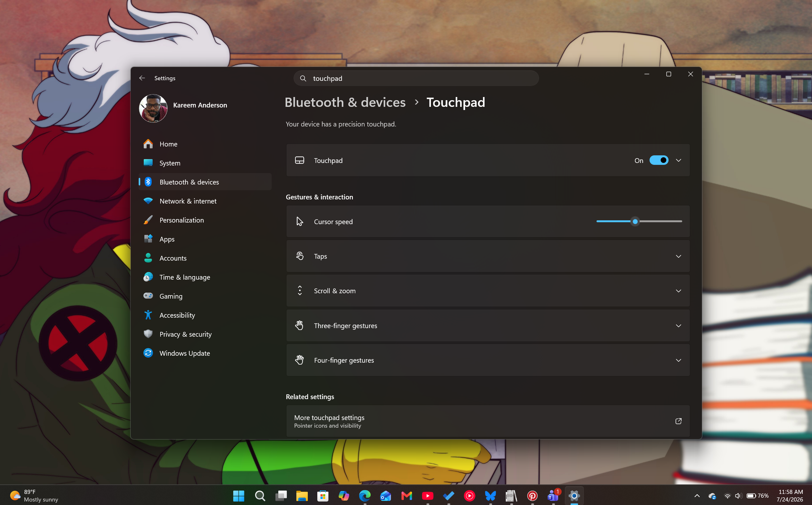This screenshot has width=812, height=505.
Task: Expand Three-finger gestures chevron
Action: point(678,326)
